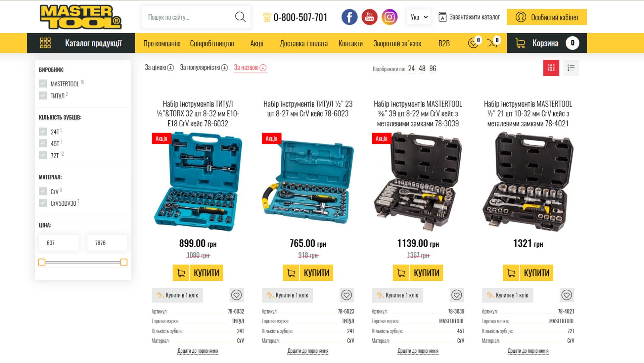Click the left handle of price slider
The width and height of the screenshot is (644, 363).
(42, 263)
